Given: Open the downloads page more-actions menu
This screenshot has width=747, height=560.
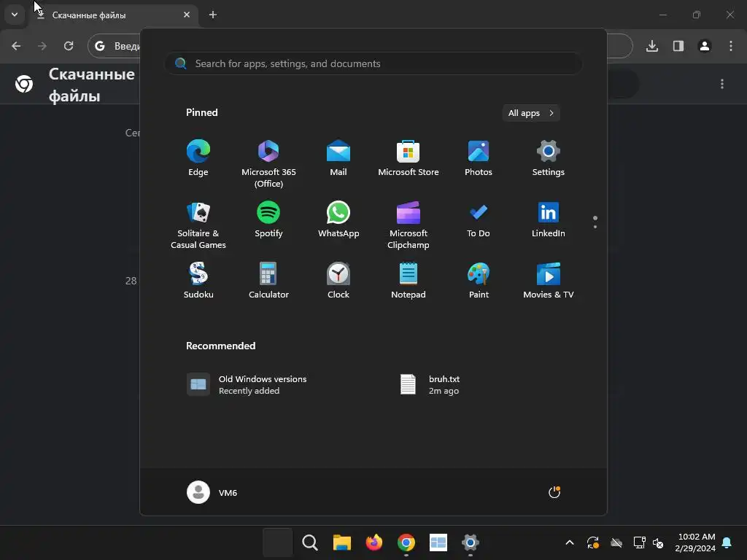Looking at the screenshot, I should [722, 84].
